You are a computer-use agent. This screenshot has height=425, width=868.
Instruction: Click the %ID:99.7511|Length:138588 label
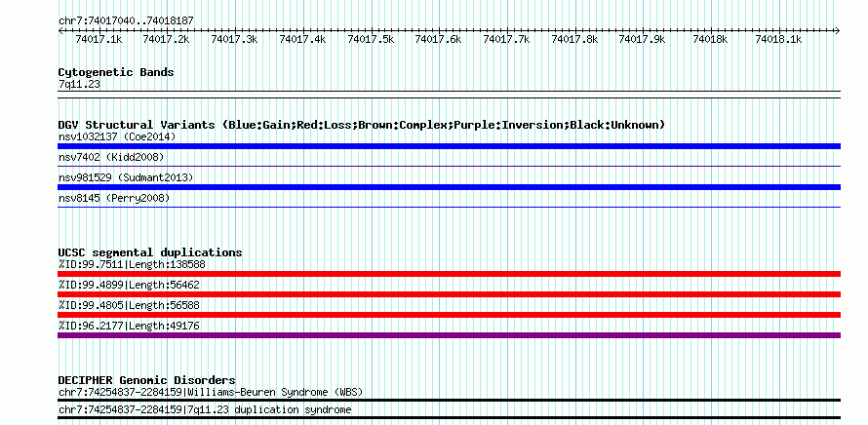[132, 264]
